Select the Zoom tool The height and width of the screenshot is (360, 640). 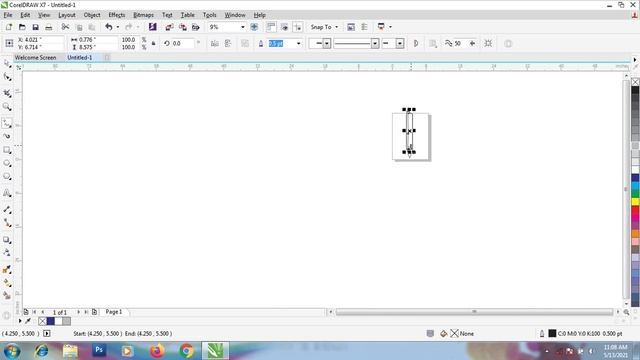click(7, 107)
